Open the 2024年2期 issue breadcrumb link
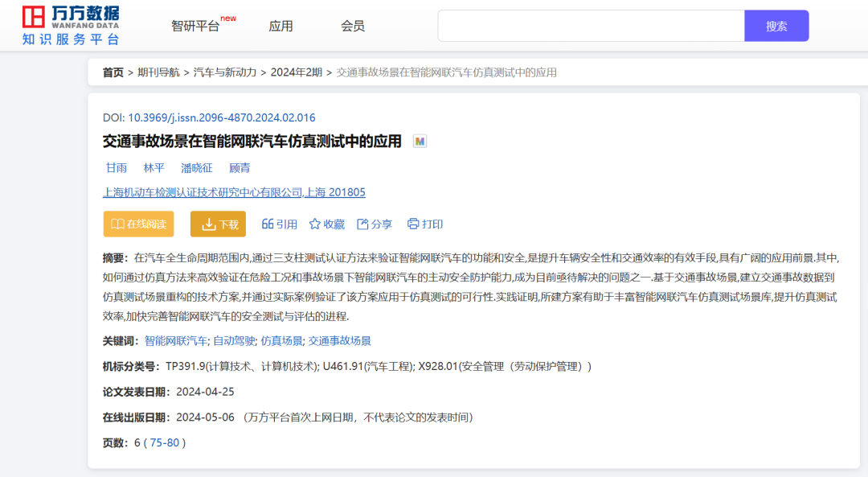Viewport: 868px width, 477px height. tap(296, 72)
